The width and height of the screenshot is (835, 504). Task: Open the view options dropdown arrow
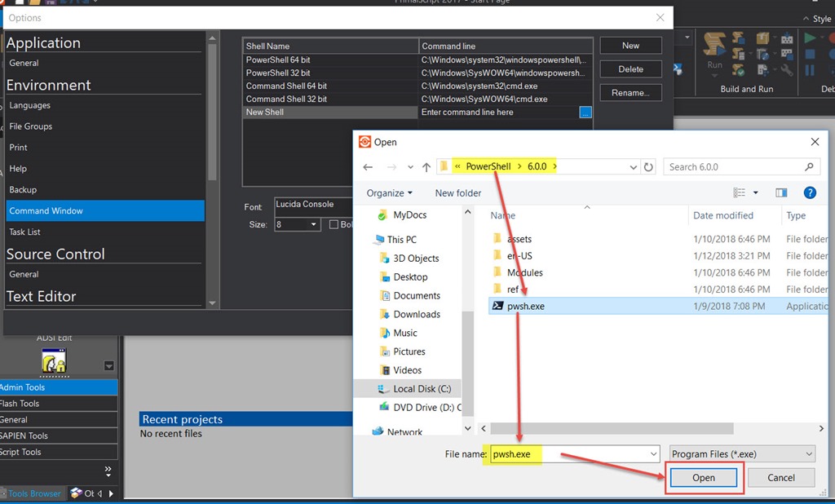click(756, 192)
